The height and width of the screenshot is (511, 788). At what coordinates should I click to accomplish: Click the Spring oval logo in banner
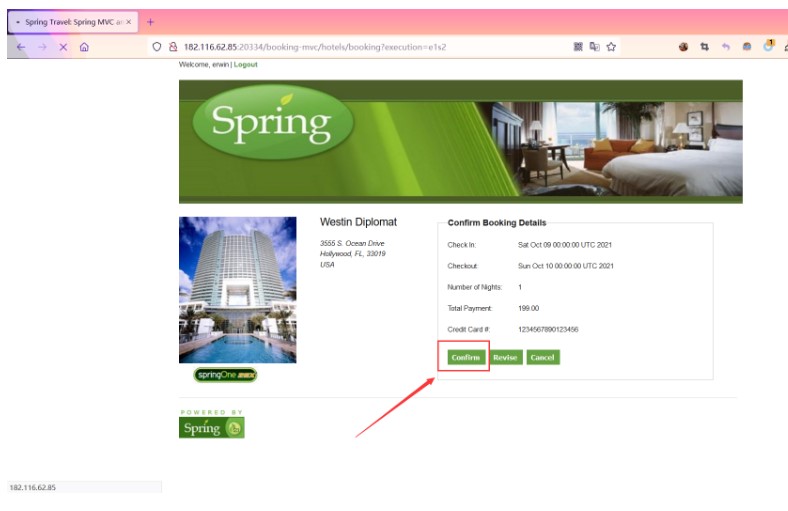(273, 122)
